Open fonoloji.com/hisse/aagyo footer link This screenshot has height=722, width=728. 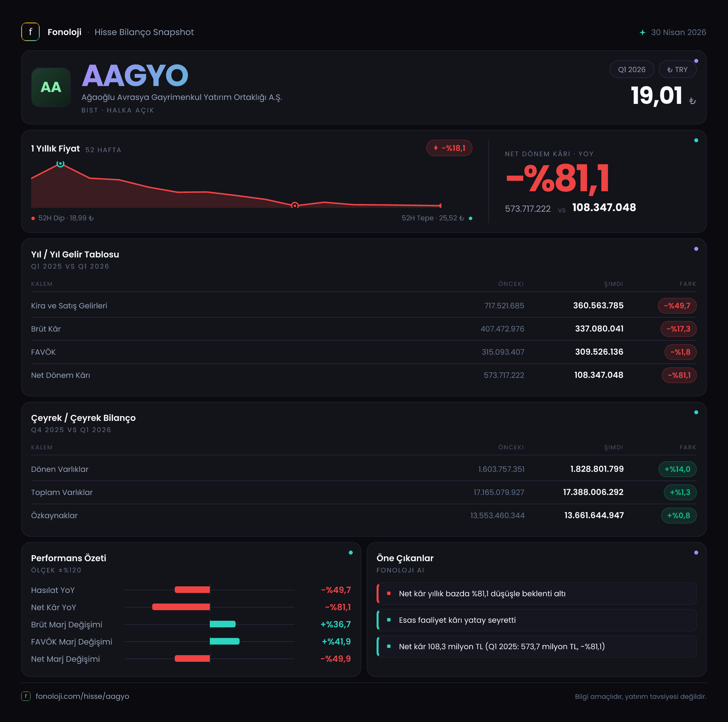(x=82, y=696)
